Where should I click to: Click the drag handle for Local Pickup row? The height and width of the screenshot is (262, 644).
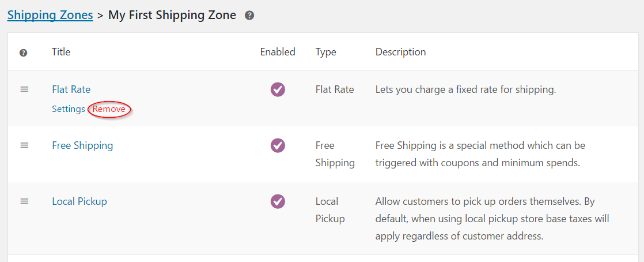24,201
